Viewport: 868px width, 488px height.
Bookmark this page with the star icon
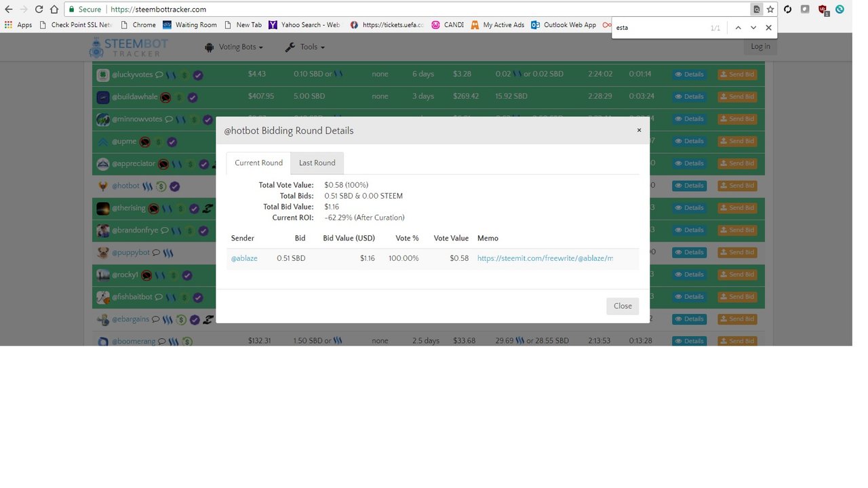pyautogui.click(x=770, y=9)
